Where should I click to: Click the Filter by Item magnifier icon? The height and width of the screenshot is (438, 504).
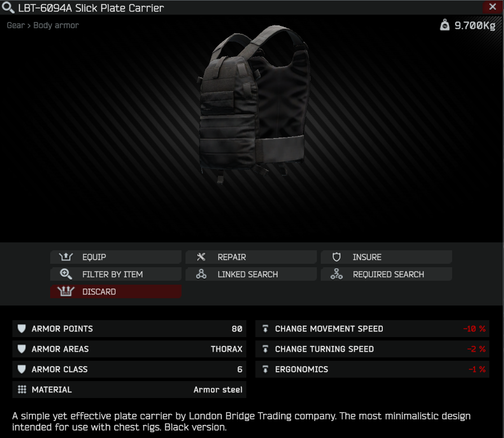(66, 274)
